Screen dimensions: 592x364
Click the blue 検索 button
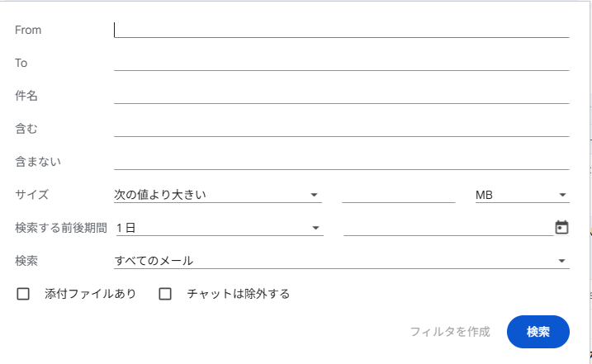click(x=538, y=332)
